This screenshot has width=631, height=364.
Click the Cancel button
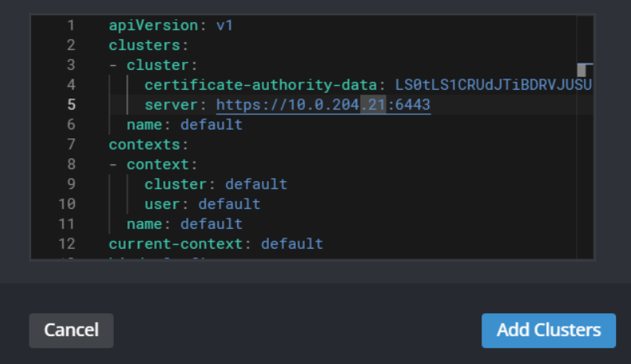click(x=71, y=331)
